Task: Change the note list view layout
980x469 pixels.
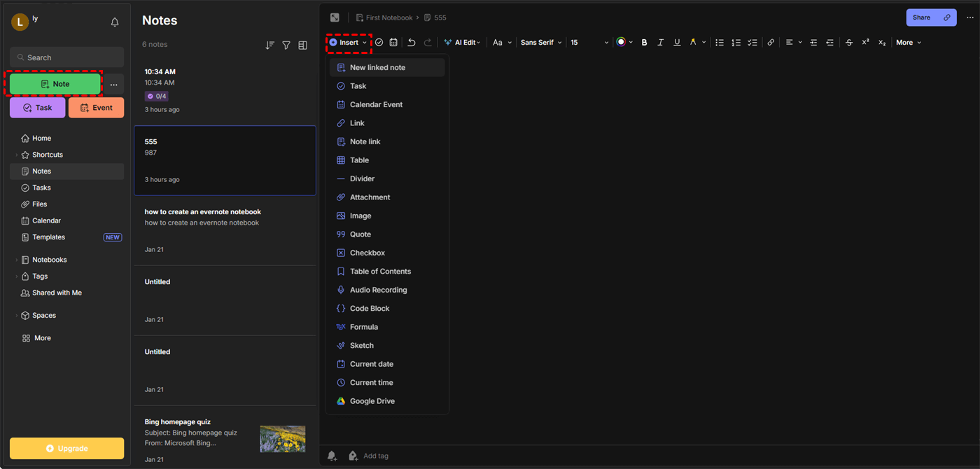Action: tap(303, 45)
